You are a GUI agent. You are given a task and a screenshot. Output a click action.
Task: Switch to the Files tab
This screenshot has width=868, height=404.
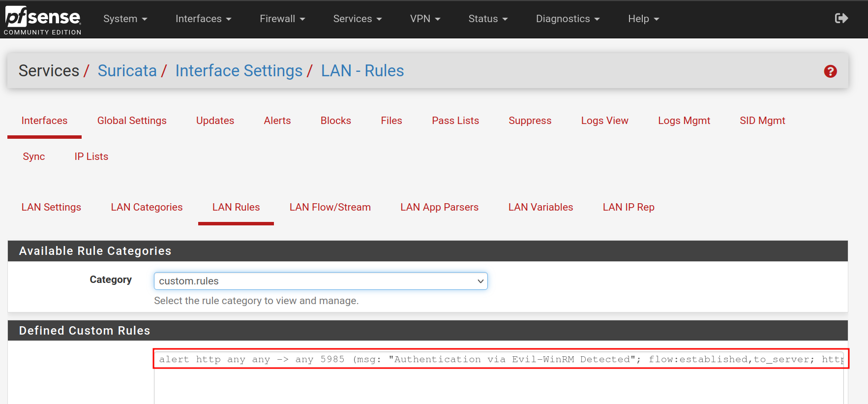tap(391, 121)
